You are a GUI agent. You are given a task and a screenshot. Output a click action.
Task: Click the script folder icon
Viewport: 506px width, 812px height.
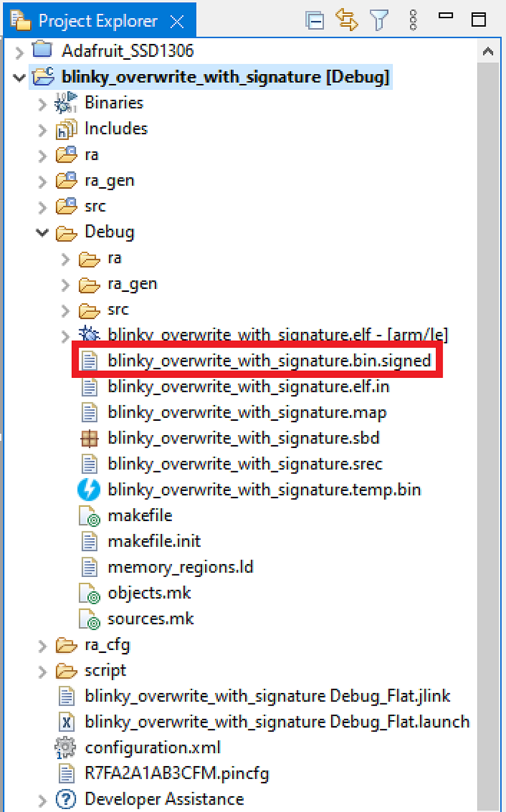66,671
